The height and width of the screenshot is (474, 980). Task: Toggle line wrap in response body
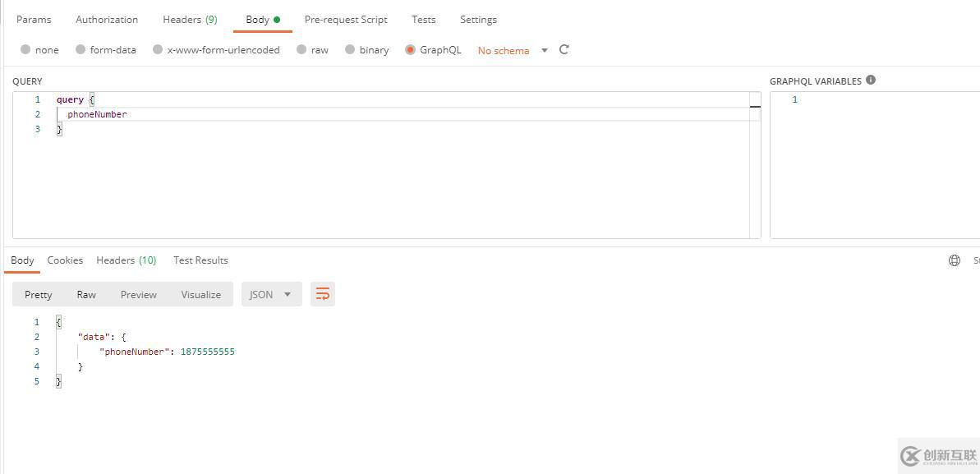323,294
